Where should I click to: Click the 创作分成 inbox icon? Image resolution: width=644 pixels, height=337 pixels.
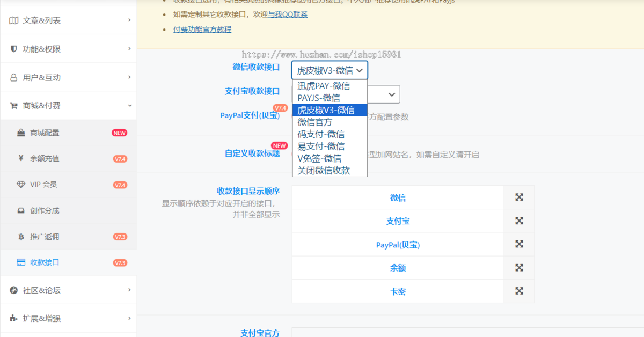coord(21,211)
